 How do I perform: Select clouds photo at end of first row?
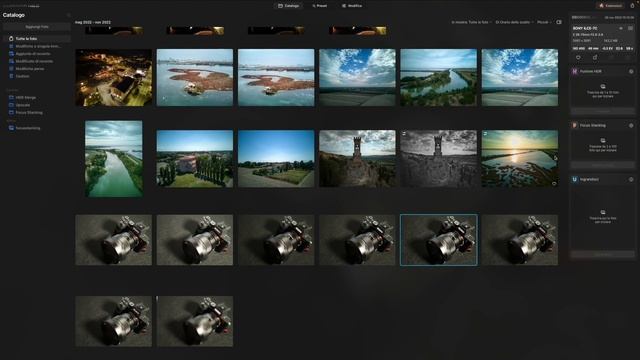click(520, 78)
